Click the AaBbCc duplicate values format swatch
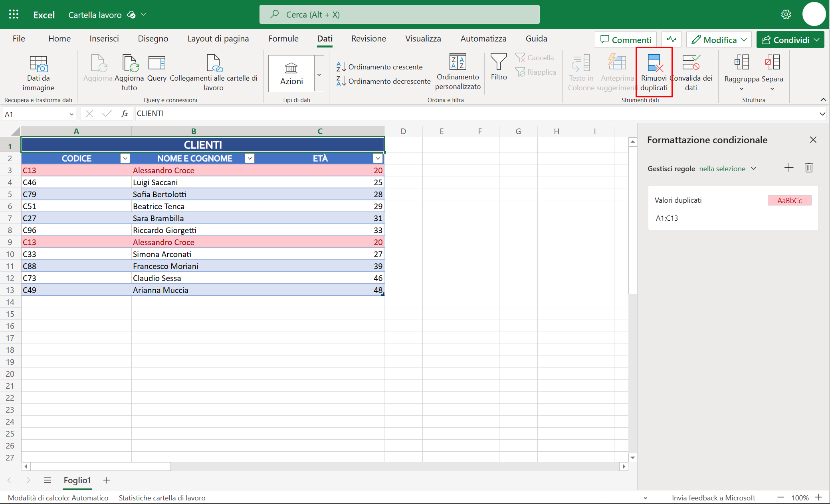Viewport: 830px width, 504px height. click(x=789, y=200)
